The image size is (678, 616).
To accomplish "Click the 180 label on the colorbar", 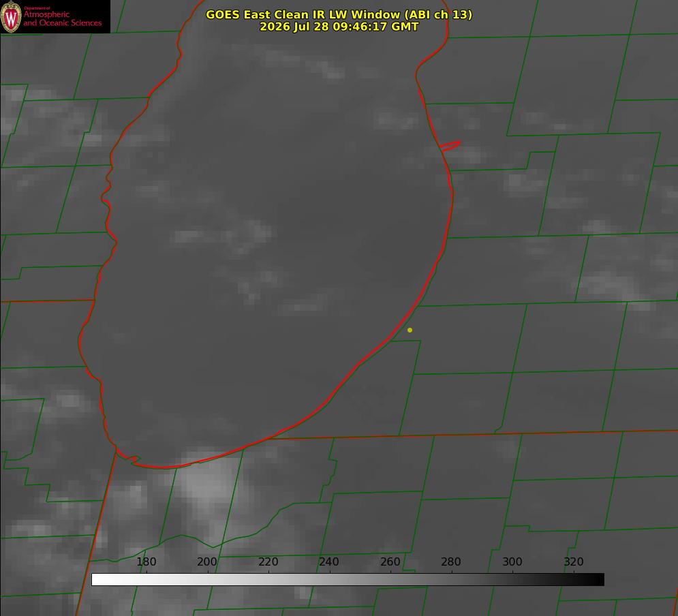I will (146, 561).
